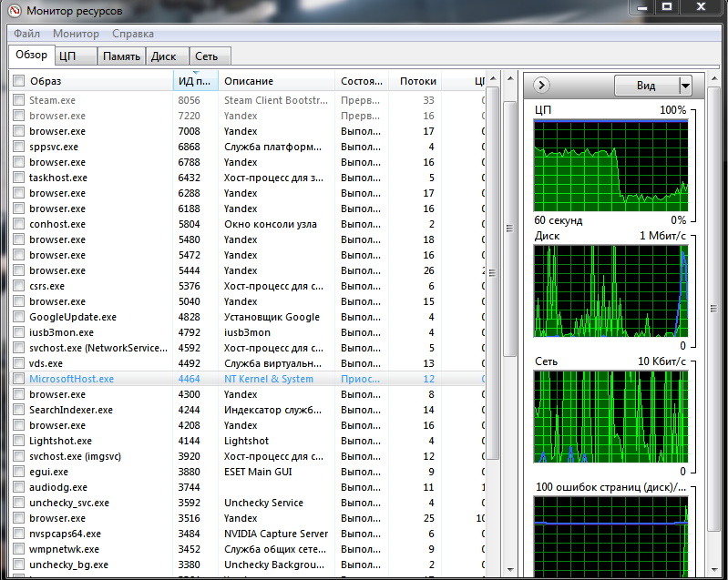Viewport: 728px width, 580px height.
Task: Tick the MicrosoftHost.exe checkbox
Action: click(19, 379)
